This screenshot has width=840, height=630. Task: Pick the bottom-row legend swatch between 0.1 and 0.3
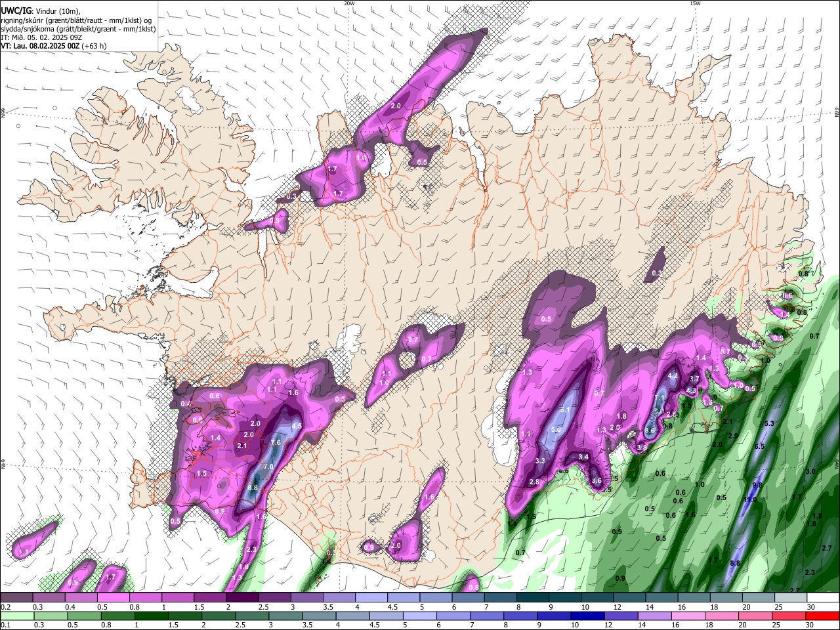(x=18, y=616)
